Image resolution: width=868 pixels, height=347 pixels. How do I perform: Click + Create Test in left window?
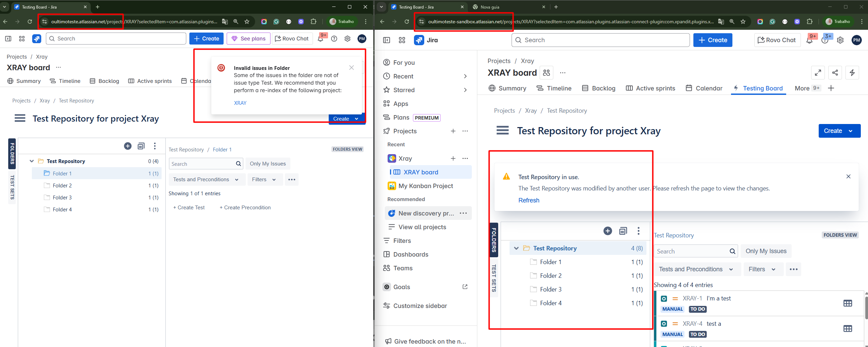pos(189,208)
